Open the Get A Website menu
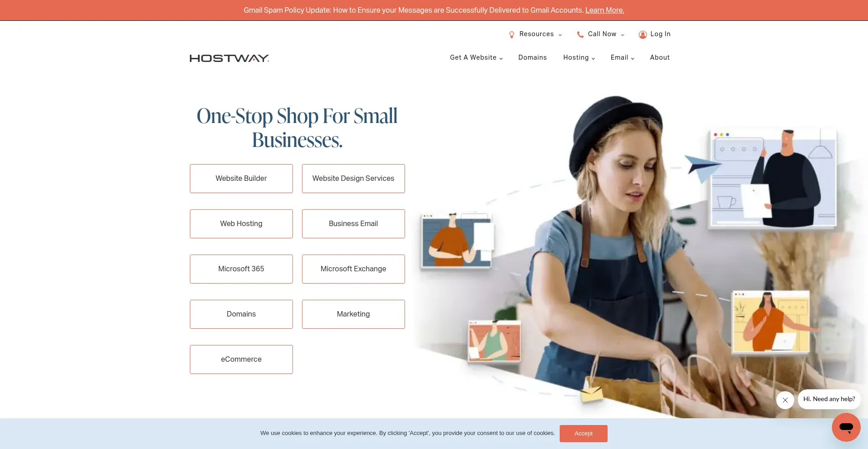Viewport: 868px width, 449px height. (x=476, y=57)
